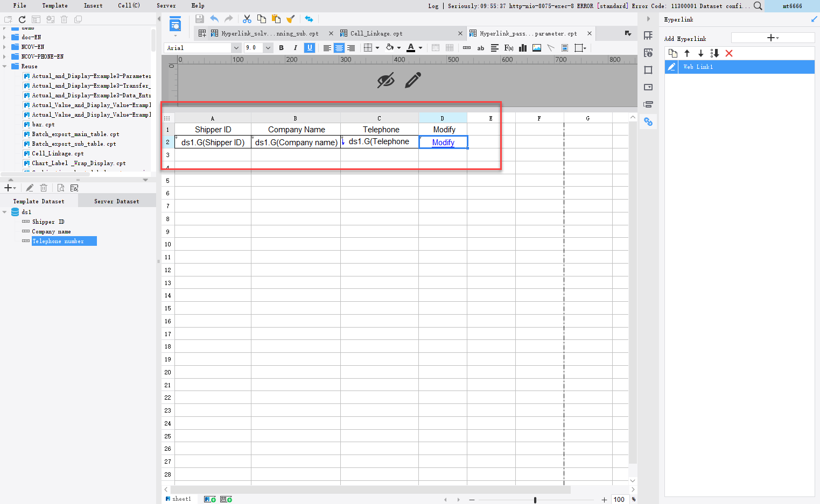820x504 pixels.
Task: Click the Log link at top
Action: (433, 6)
